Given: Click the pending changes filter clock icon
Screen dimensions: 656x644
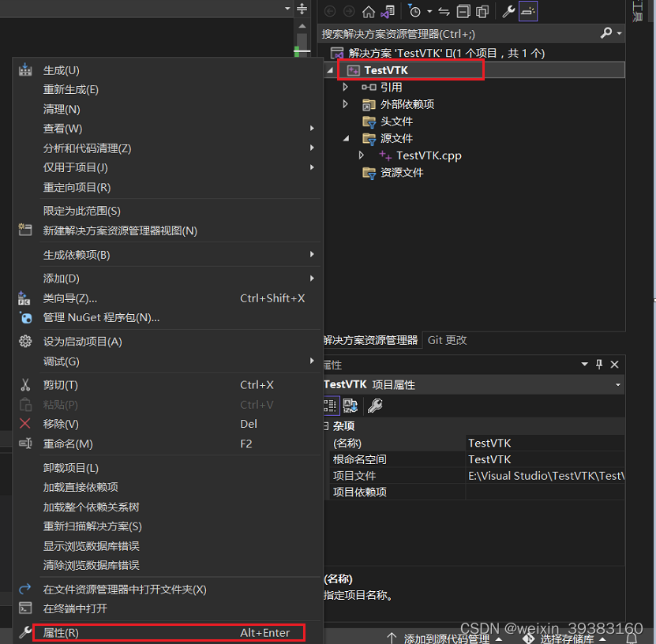Looking at the screenshot, I should click(x=414, y=11).
